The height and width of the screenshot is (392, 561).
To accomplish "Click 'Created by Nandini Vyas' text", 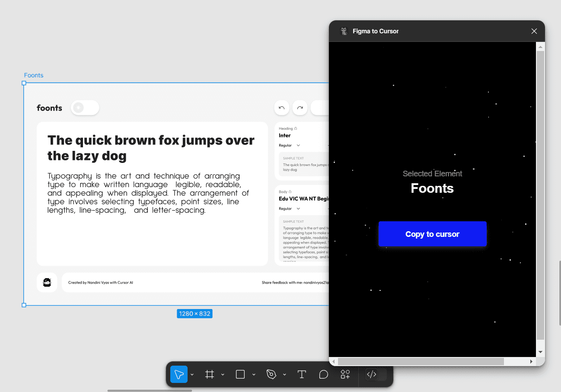I will click(100, 283).
